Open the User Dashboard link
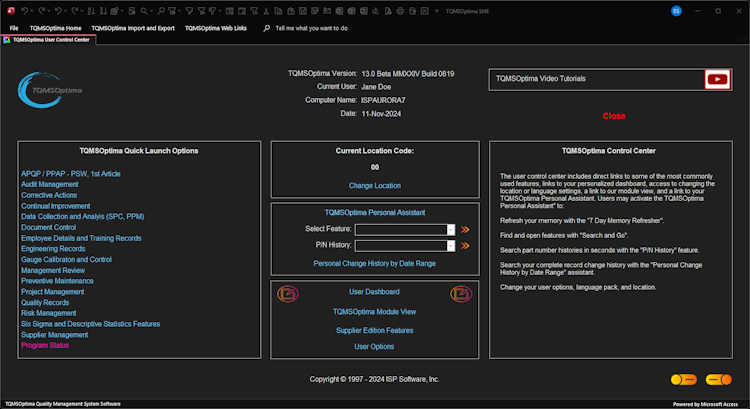The height and width of the screenshot is (409, 750). tap(374, 292)
